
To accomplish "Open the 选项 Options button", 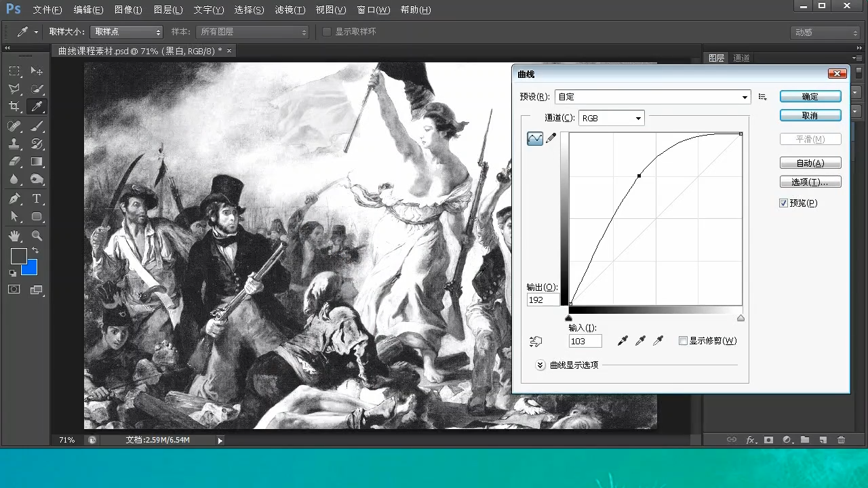I will click(810, 182).
